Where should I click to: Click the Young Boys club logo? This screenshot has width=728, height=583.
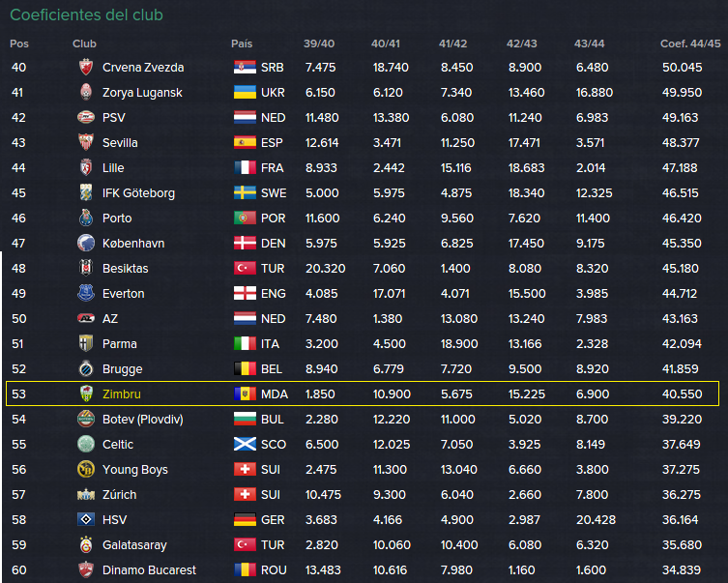point(86,469)
